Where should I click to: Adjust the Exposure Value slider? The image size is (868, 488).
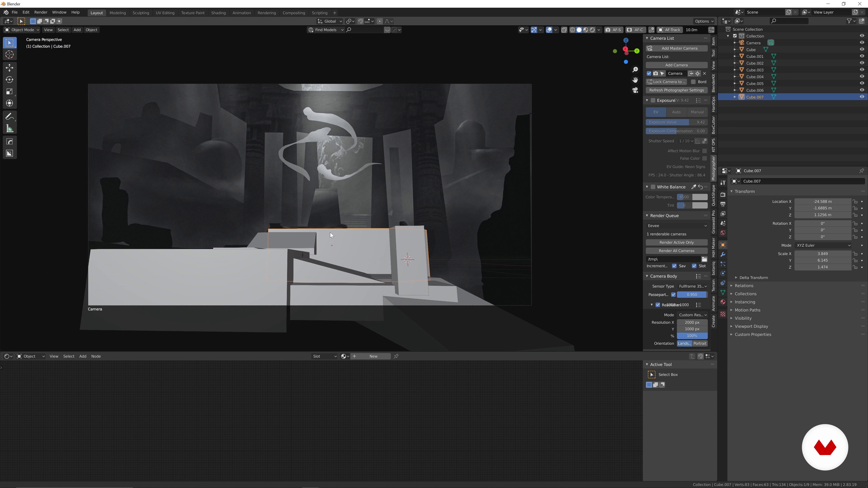677,122
